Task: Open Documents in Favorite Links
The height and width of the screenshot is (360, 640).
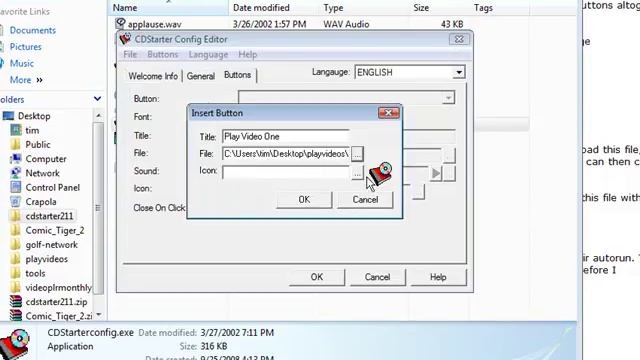Action: [32, 30]
